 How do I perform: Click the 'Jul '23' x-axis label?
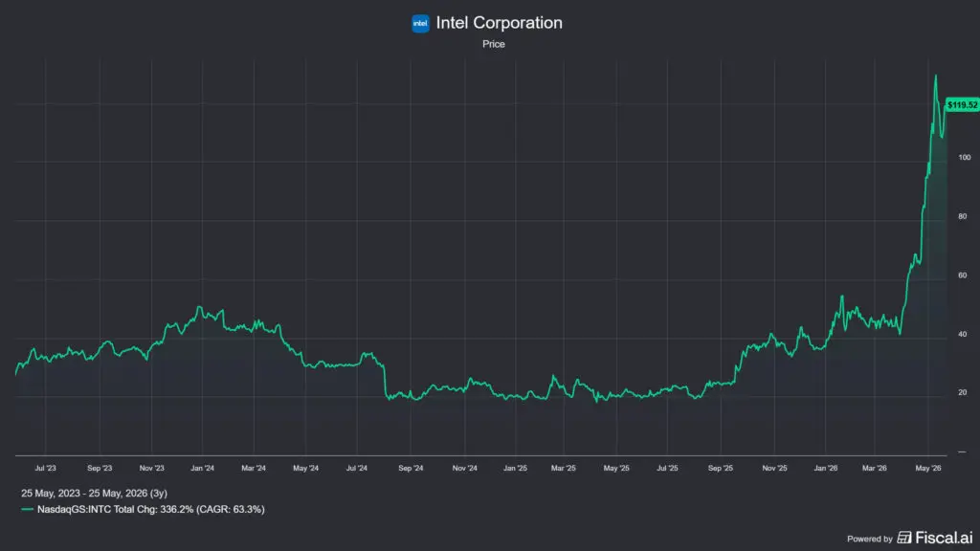tap(45, 468)
